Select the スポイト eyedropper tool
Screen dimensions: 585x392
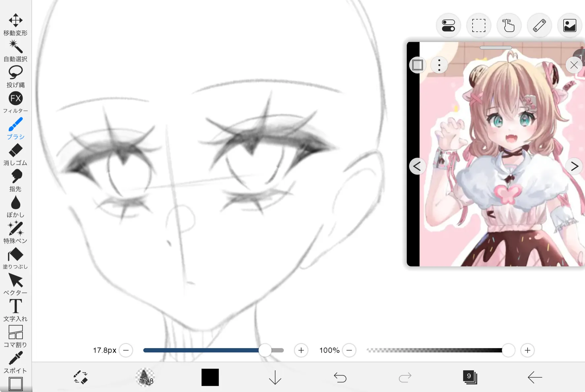click(x=16, y=362)
